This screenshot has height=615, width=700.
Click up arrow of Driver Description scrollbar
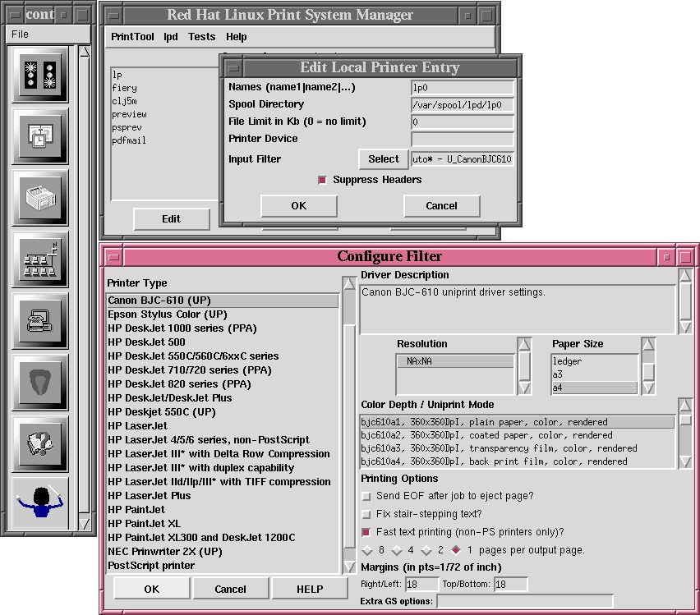coord(685,276)
